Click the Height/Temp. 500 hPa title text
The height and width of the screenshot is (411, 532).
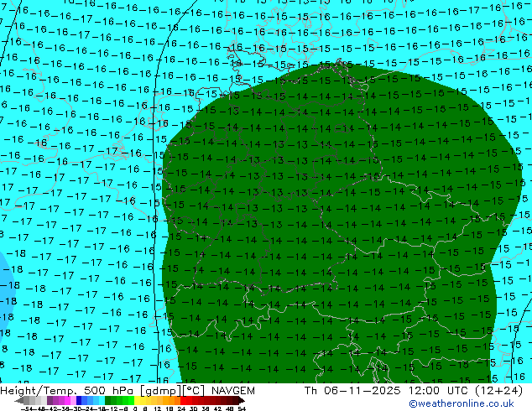(68, 391)
